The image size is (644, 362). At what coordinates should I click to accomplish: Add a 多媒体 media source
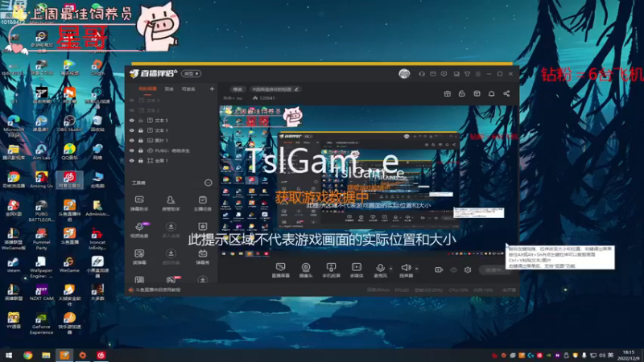pyautogui.click(x=357, y=270)
